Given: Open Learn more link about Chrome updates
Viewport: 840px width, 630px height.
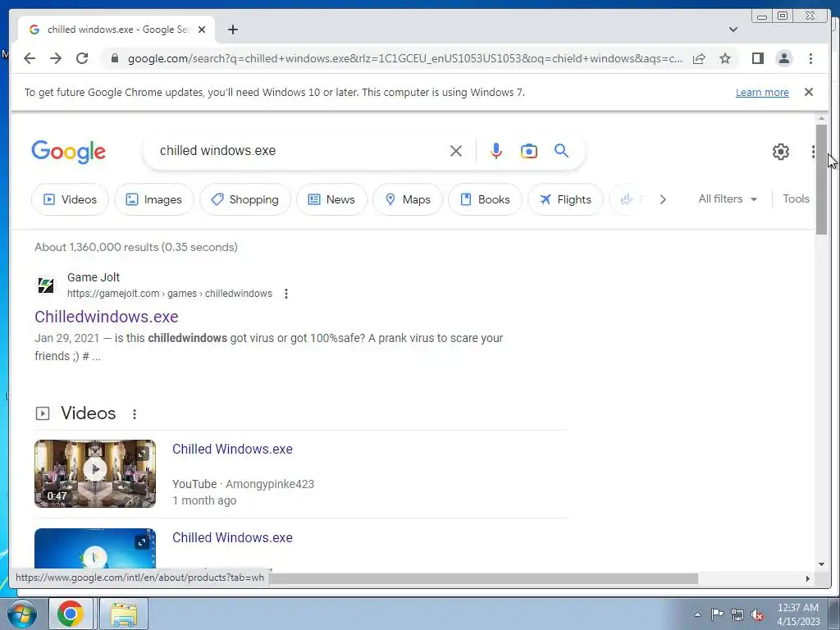Looking at the screenshot, I should pyautogui.click(x=762, y=92).
